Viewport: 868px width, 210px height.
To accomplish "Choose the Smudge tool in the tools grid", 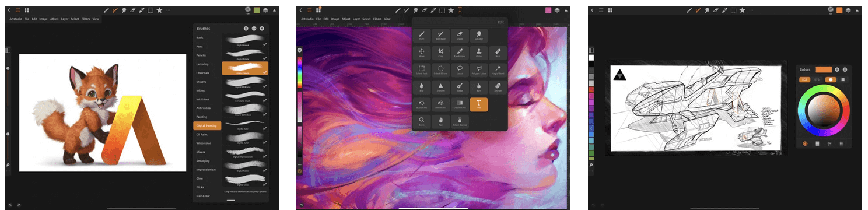I will pos(478,36).
